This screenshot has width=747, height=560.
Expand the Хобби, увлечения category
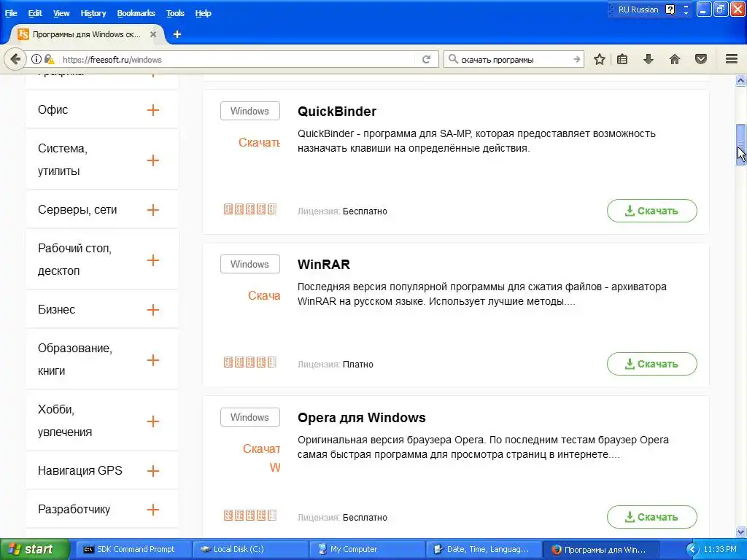(x=153, y=421)
